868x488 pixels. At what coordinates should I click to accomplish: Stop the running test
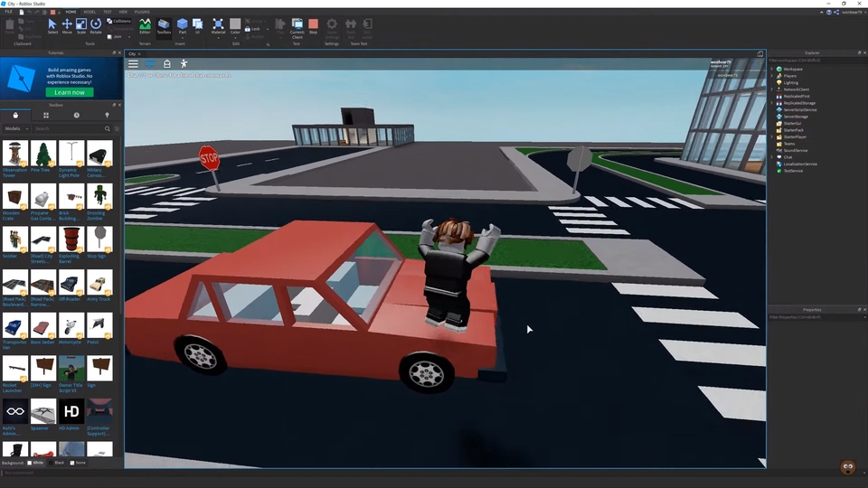click(x=314, y=26)
